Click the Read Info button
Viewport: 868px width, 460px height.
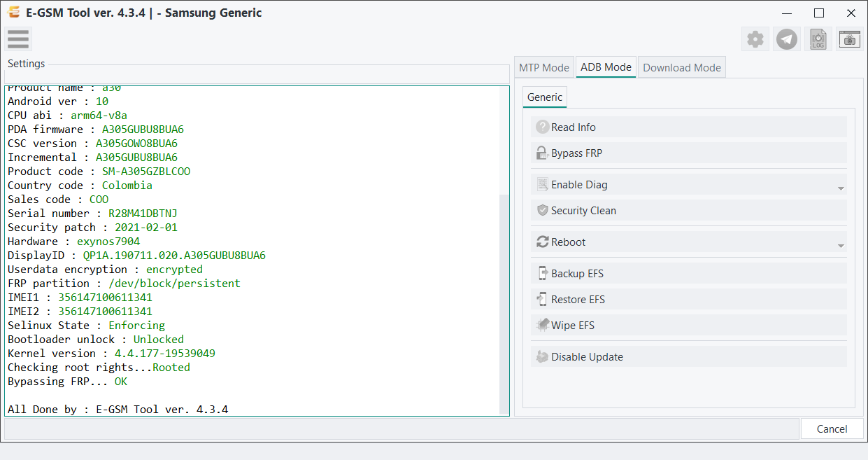tap(689, 127)
